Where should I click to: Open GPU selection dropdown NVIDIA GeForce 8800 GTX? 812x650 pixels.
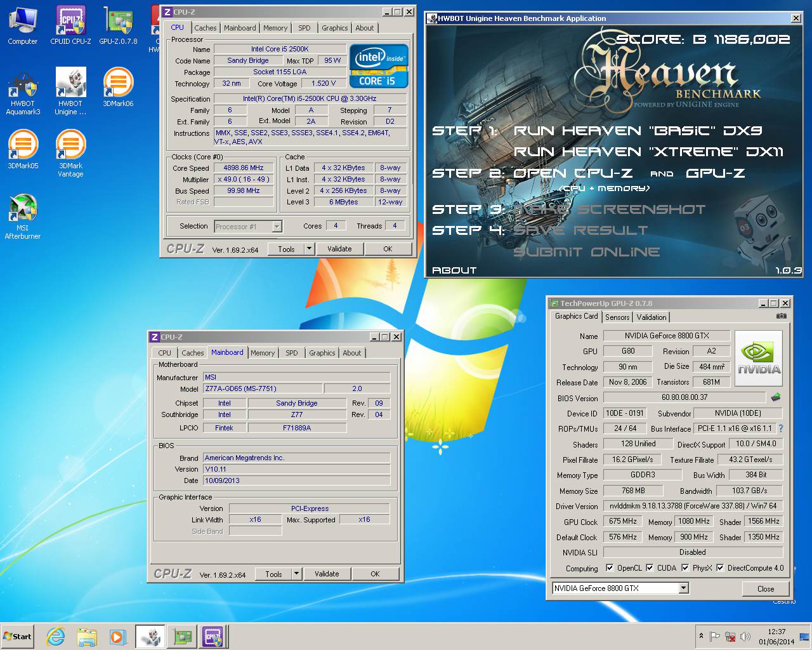pos(620,588)
